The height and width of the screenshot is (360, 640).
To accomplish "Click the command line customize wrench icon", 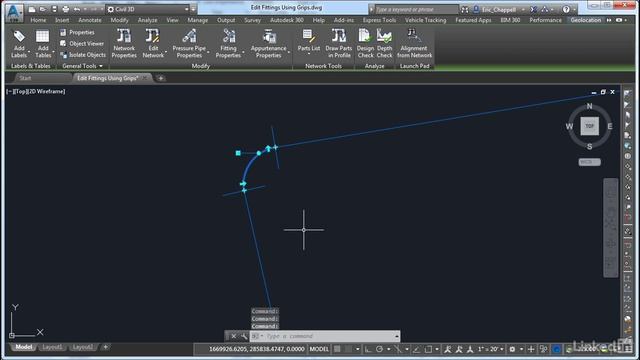I will coord(244,336).
